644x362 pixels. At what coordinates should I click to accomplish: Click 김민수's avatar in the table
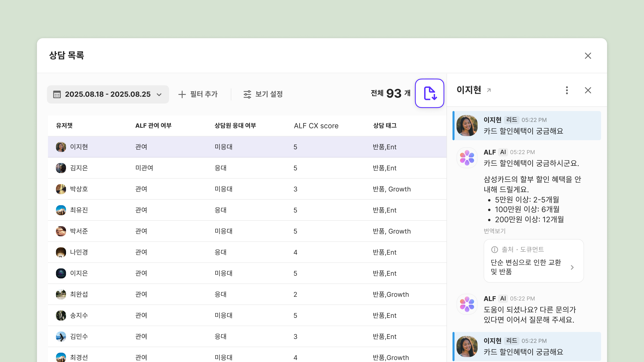tap(61, 336)
